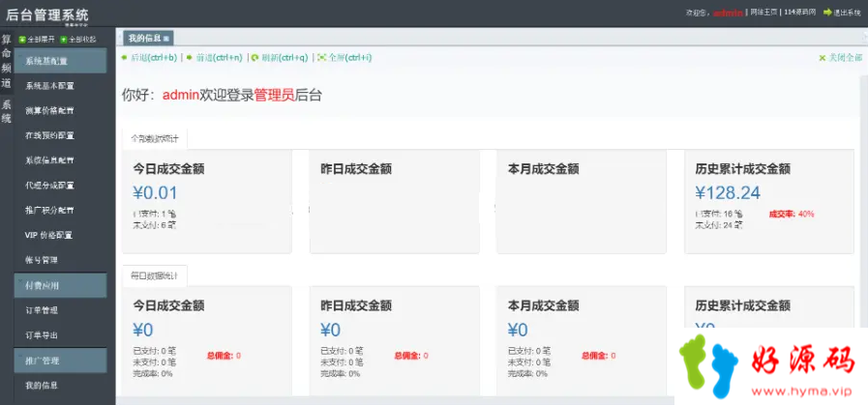Click 历史累计成交金额 heading in top row
This screenshot has height=405, width=868.
(743, 169)
